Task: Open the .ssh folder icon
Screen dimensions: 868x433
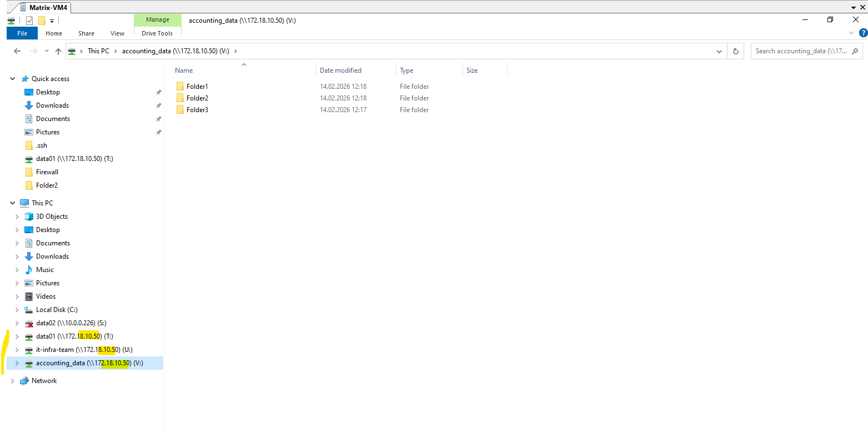Action: [29, 145]
